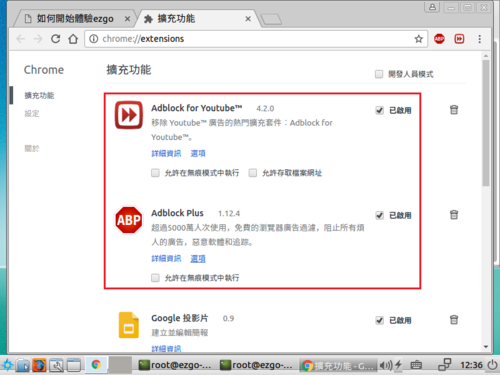500x375 pixels.
Task: Open the file manager in taskbar
Action: tap(23, 365)
